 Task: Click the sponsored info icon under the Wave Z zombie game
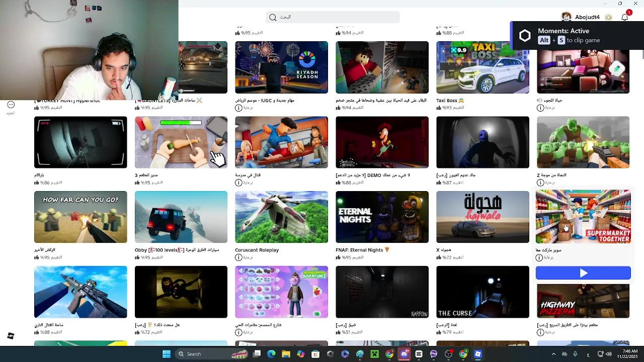[x=540, y=183]
